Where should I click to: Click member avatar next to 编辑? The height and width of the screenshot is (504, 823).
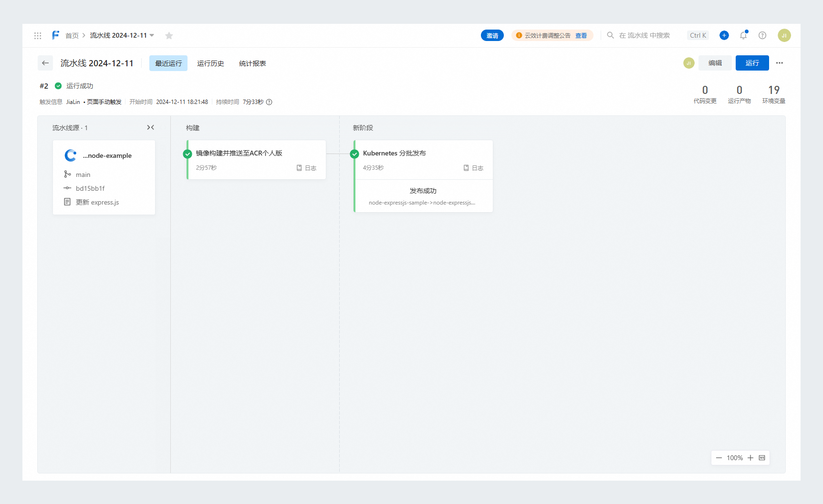689,63
